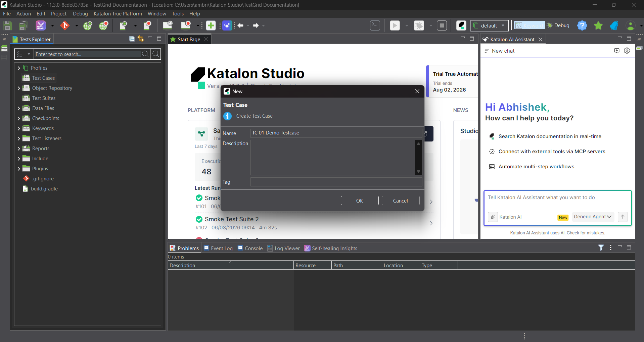Expand the Keywords node

click(x=19, y=128)
